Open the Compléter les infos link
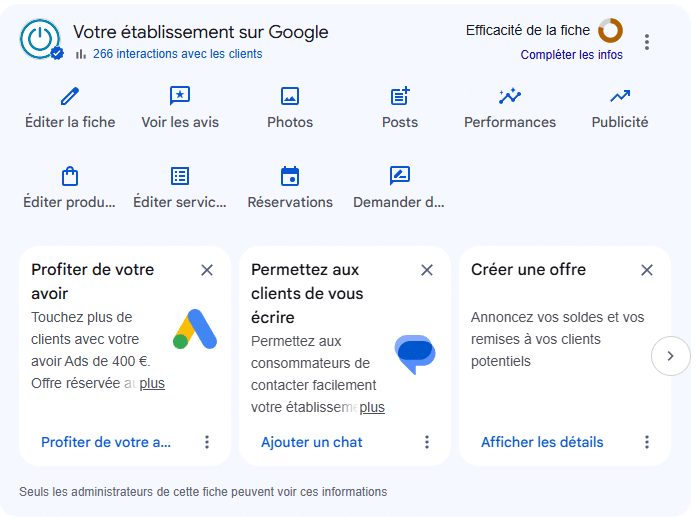 pos(571,55)
